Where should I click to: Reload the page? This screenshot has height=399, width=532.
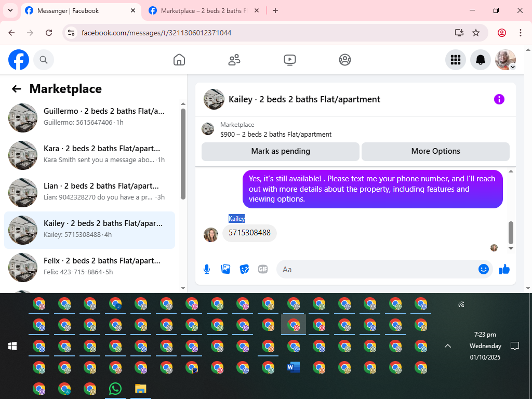coord(49,33)
